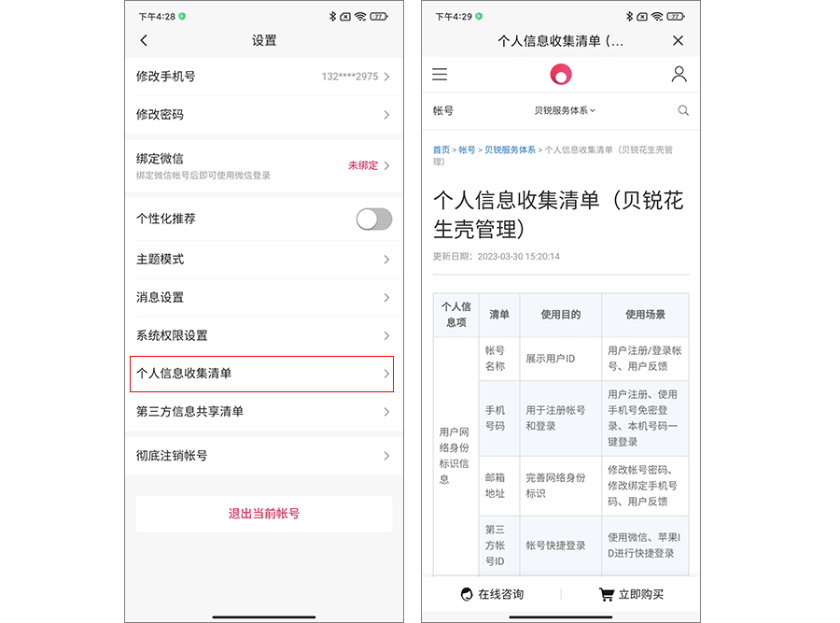Expand the 贝锐服务体系 dropdown

pyautogui.click(x=565, y=110)
